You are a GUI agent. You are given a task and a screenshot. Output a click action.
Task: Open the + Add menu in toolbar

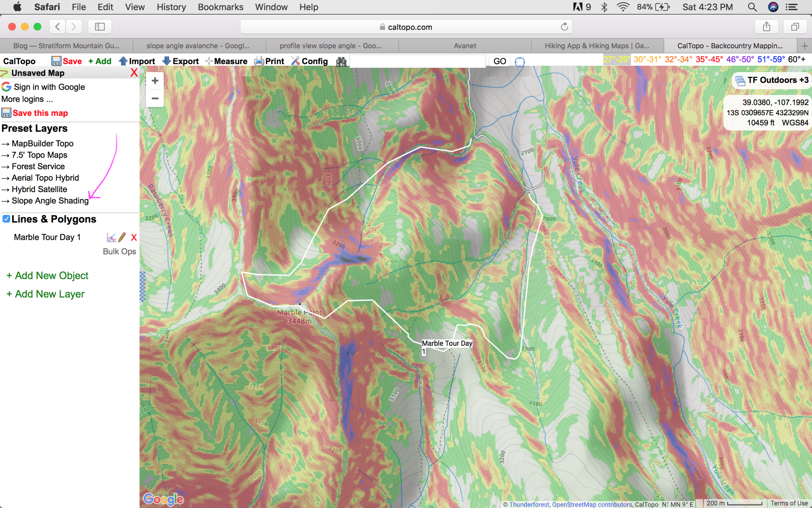100,61
